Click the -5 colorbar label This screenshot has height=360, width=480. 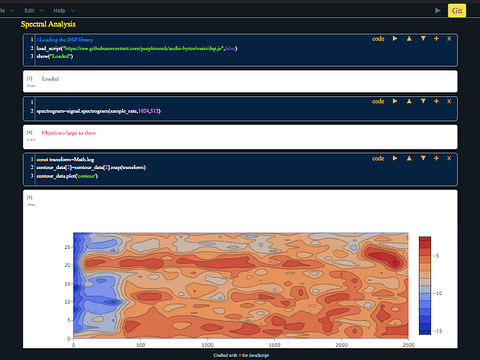pyautogui.click(x=437, y=256)
